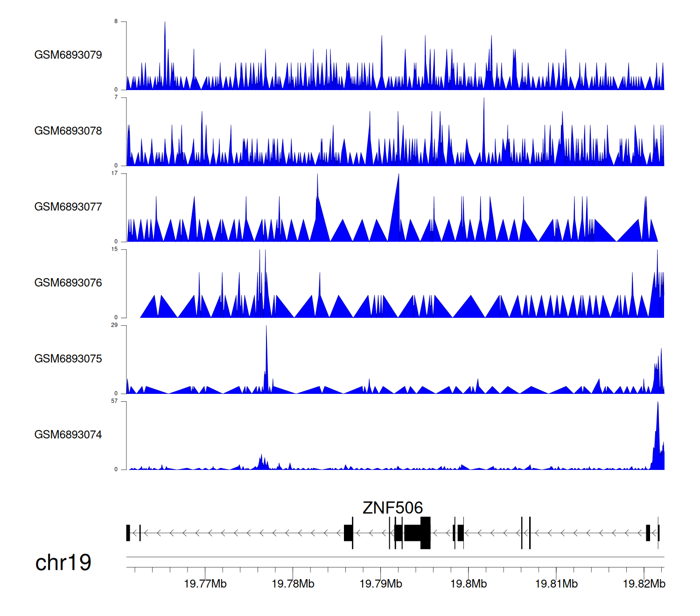Choose the GSM6893074 track label
This screenshot has height=616, width=700.
click(x=68, y=435)
